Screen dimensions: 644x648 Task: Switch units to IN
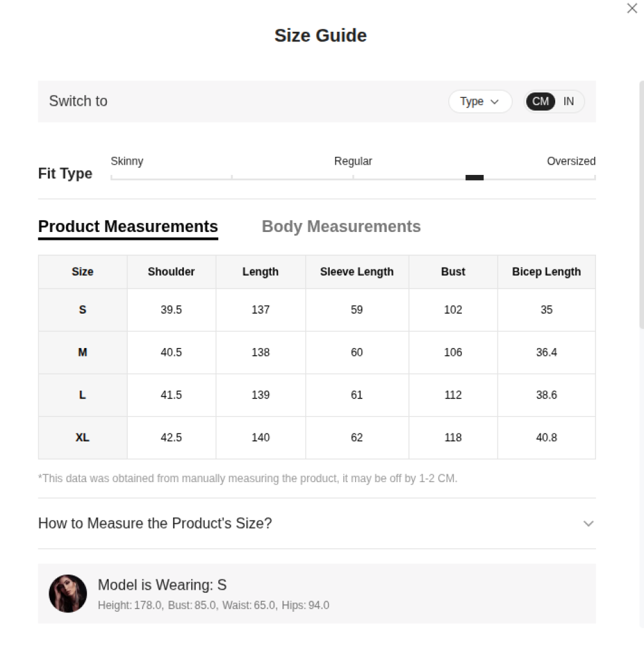point(569,102)
